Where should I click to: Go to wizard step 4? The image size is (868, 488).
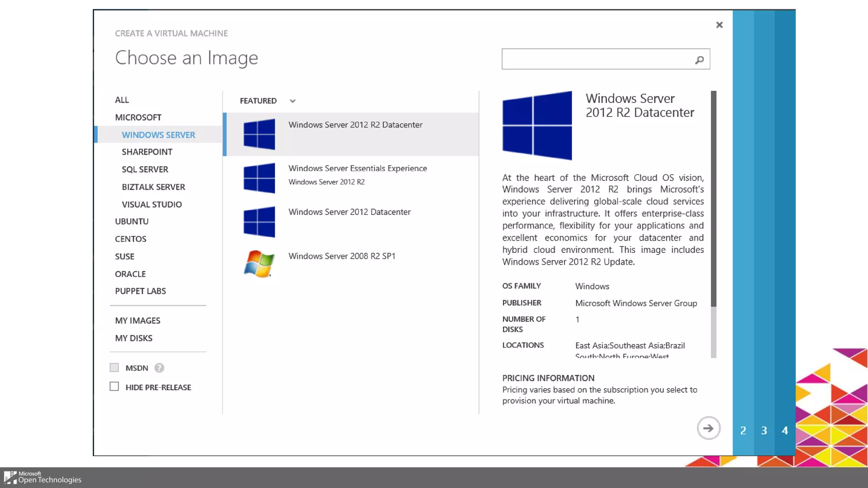(x=785, y=430)
